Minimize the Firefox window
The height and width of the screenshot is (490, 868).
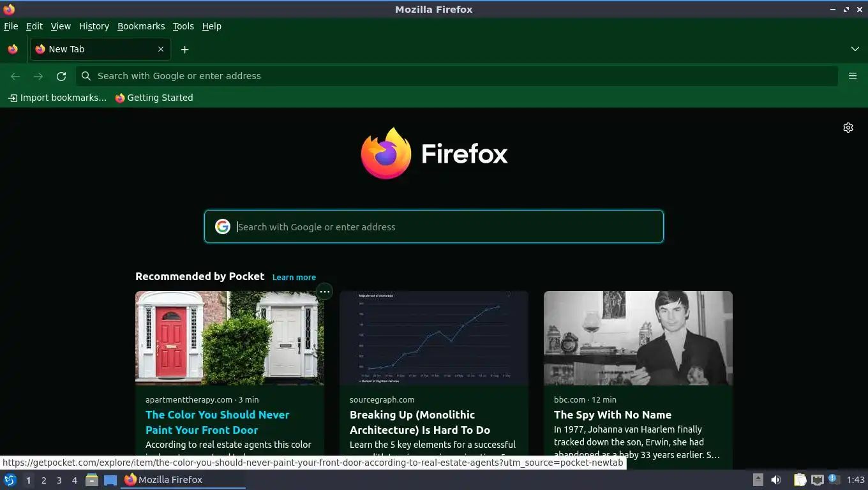pyautogui.click(x=833, y=9)
